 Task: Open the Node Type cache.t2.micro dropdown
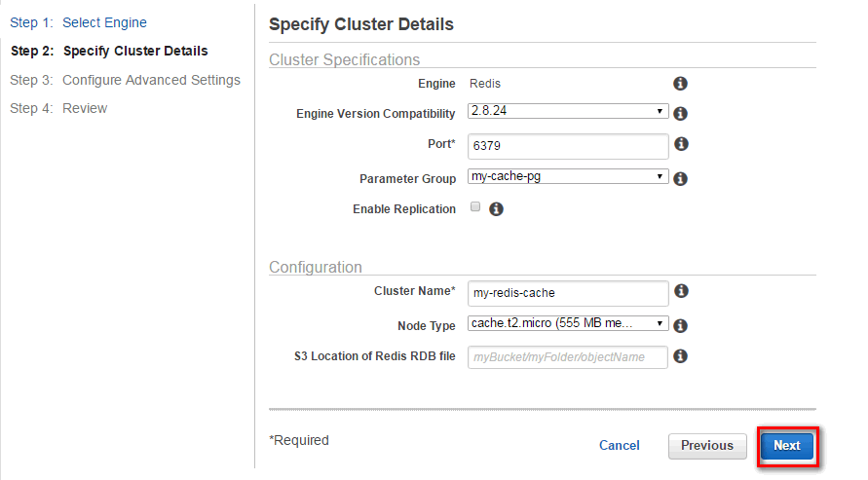tap(568, 323)
